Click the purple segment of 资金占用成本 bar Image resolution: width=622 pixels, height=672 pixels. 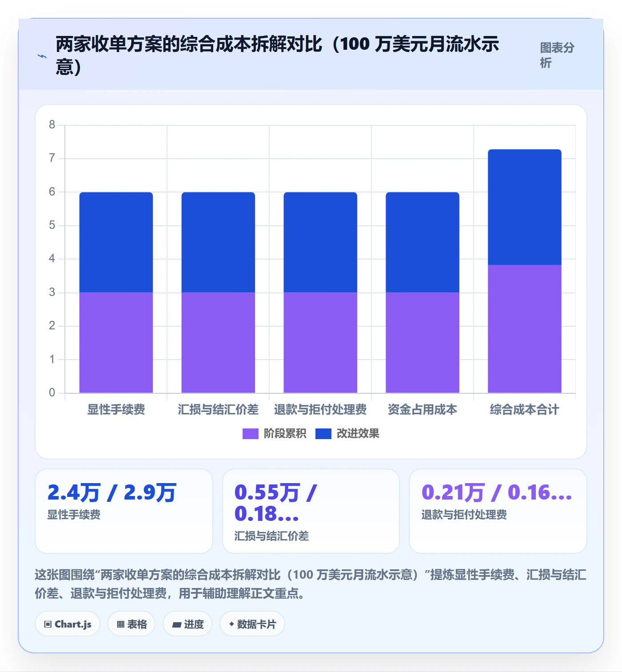pos(423,343)
